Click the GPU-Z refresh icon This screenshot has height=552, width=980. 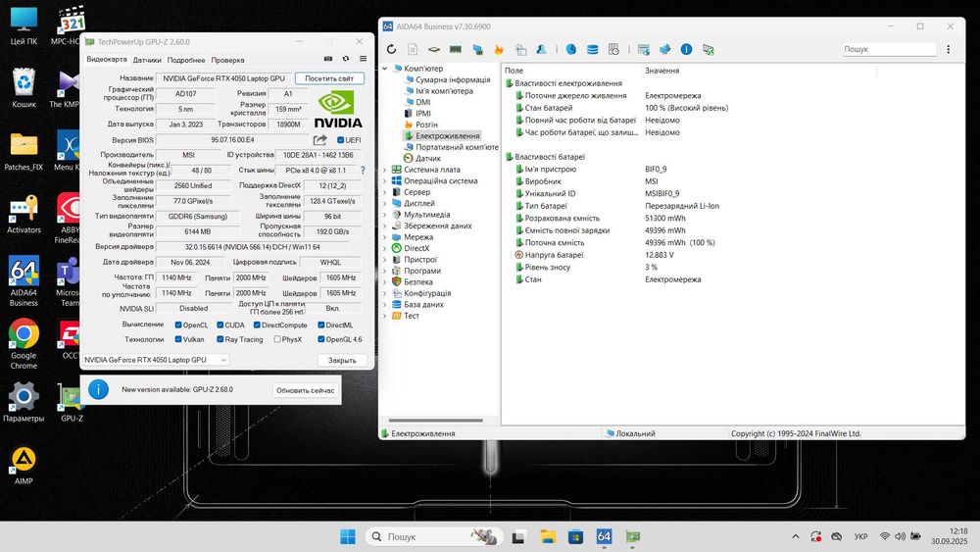coord(345,59)
